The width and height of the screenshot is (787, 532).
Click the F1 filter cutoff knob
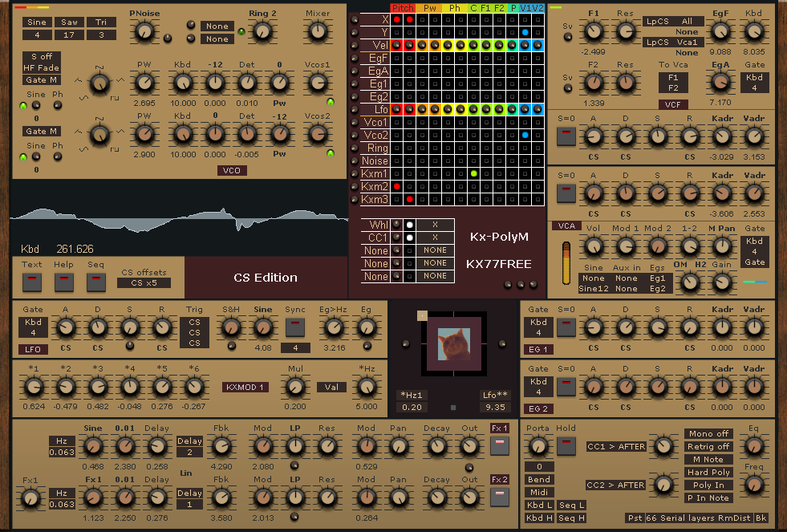(594, 32)
